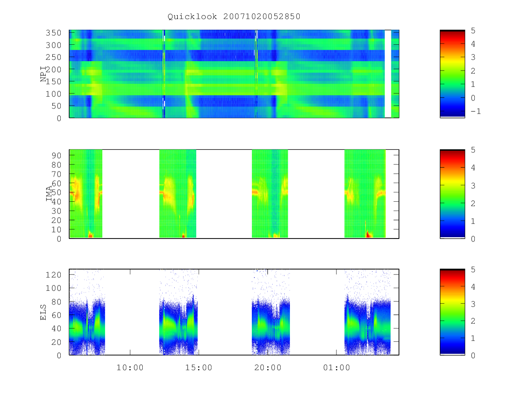The height and width of the screenshot is (399, 532).
Task: Click the 5 label on IMA color bar
Action: [473, 150]
